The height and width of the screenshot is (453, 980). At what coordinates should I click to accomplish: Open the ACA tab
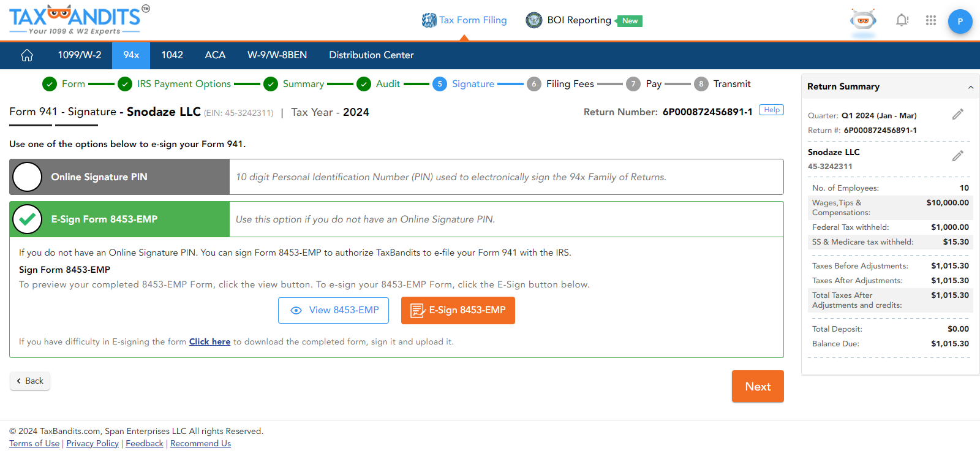[215, 55]
